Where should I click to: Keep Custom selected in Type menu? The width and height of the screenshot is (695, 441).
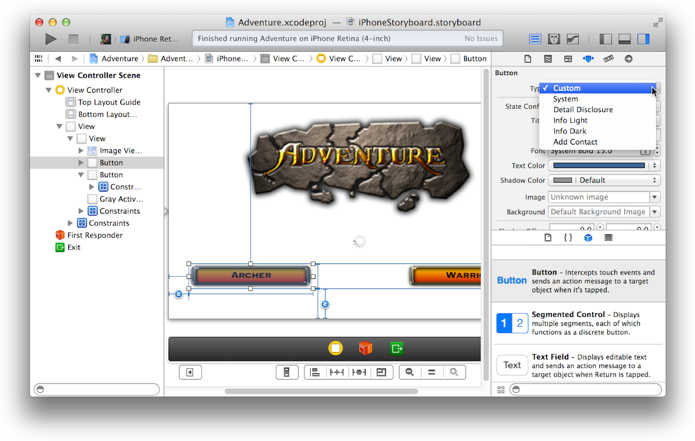click(597, 88)
